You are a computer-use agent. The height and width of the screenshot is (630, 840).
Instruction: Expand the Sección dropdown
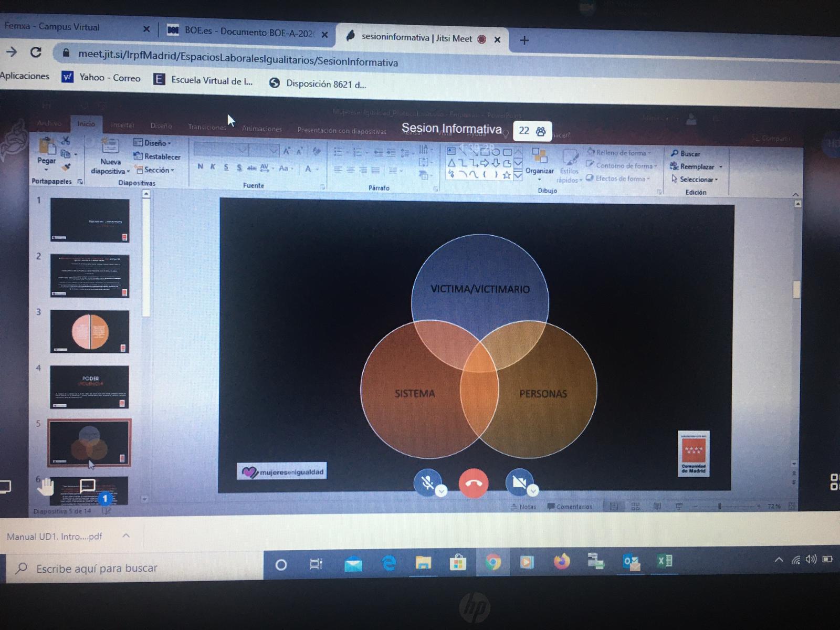(155, 170)
